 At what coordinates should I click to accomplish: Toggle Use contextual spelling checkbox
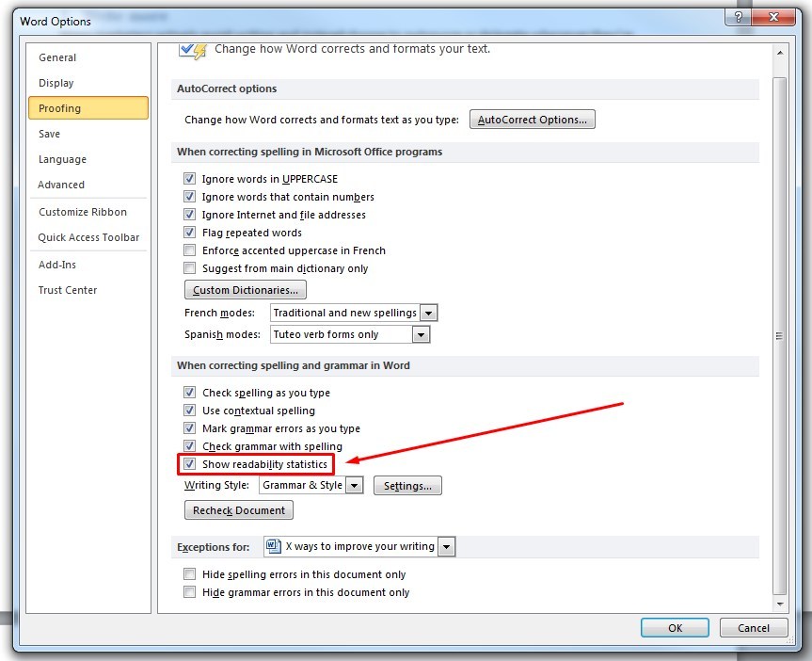[x=189, y=411]
